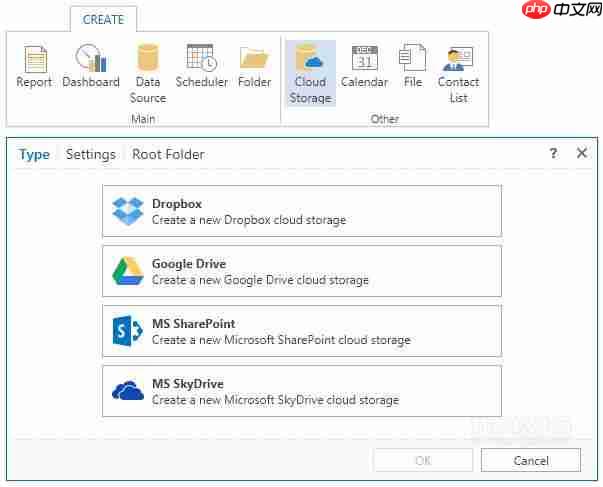Click the OK button
This screenshot has height=487, width=603.
tap(423, 460)
